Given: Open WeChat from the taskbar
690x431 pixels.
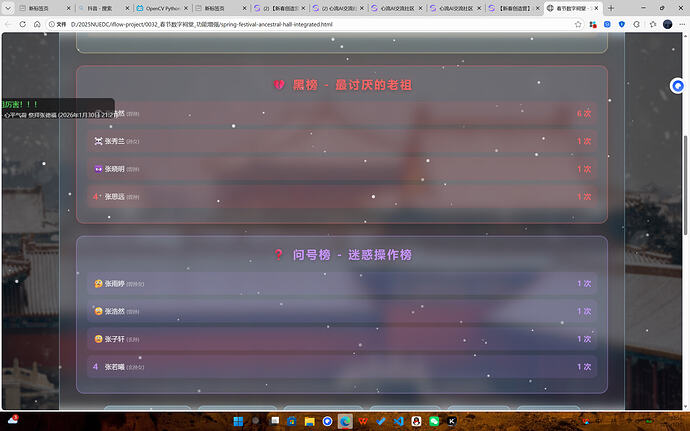Looking at the screenshot, I should click(434, 421).
